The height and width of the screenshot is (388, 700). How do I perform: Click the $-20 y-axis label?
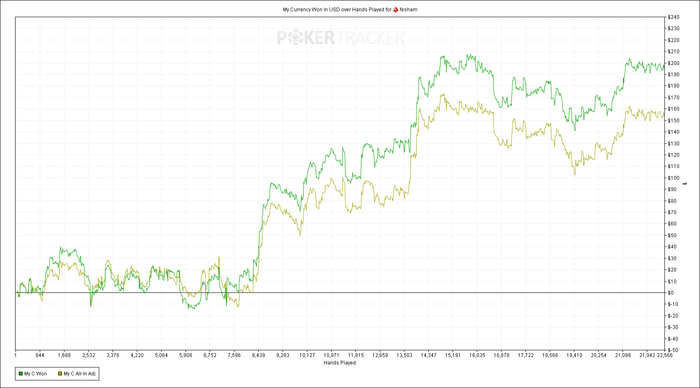[673, 316]
